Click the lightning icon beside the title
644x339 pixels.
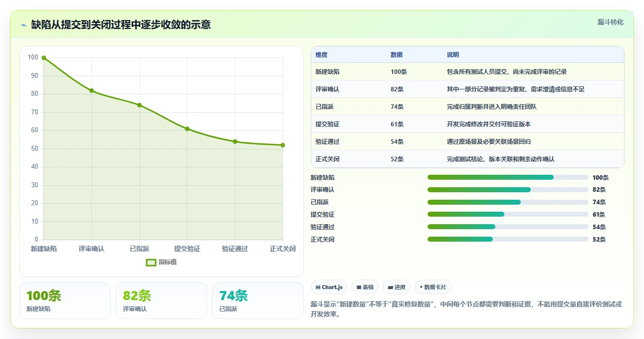[23, 24]
